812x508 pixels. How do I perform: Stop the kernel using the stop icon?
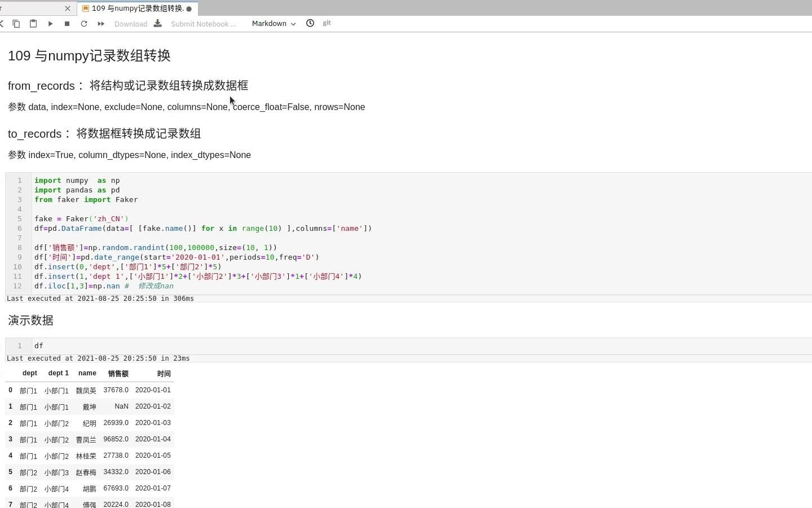point(67,23)
